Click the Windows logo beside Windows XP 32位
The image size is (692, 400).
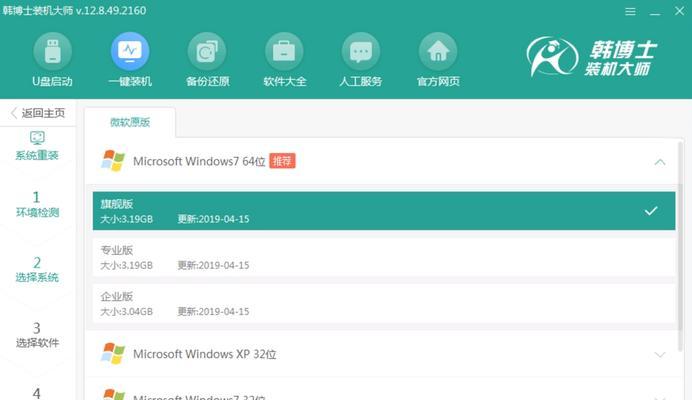(x=113, y=353)
